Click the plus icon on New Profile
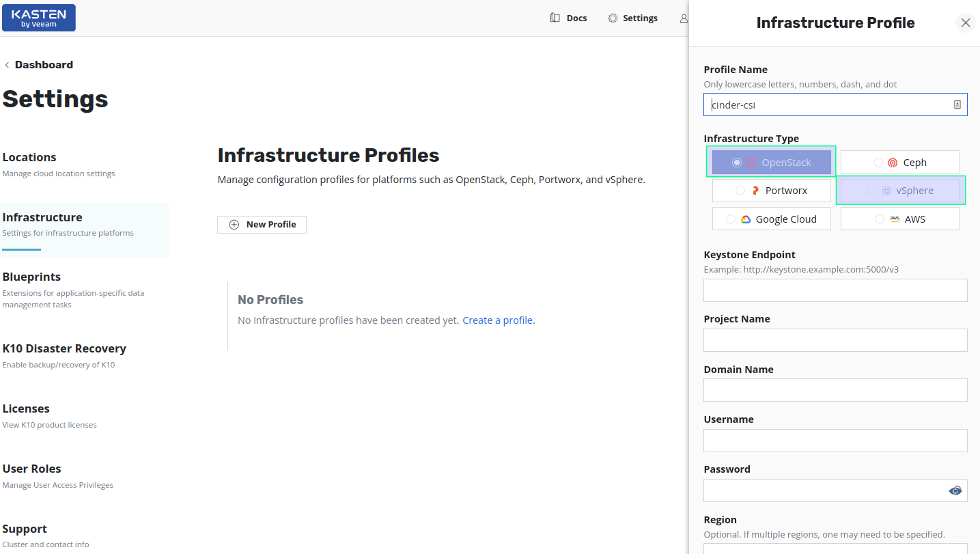Viewport: 980px width, 554px height. coord(234,225)
